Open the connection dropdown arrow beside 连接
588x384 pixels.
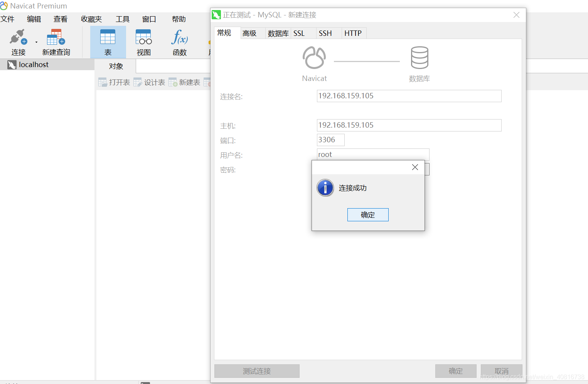point(36,42)
